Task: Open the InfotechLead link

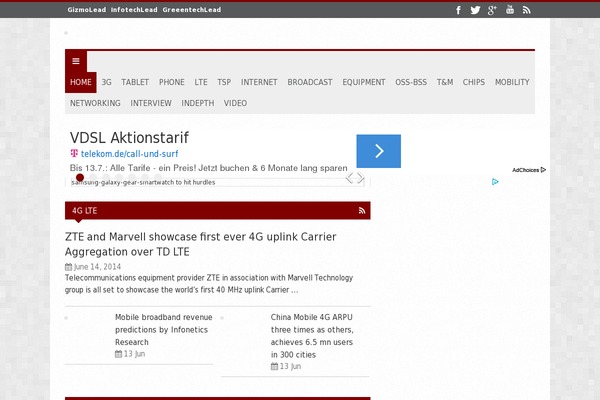Action: tap(134, 10)
